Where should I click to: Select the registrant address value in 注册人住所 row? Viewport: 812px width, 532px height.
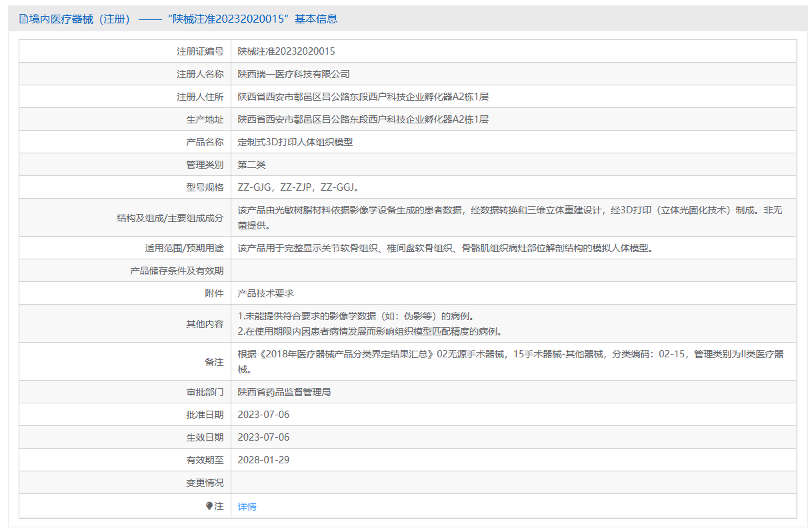click(x=363, y=97)
